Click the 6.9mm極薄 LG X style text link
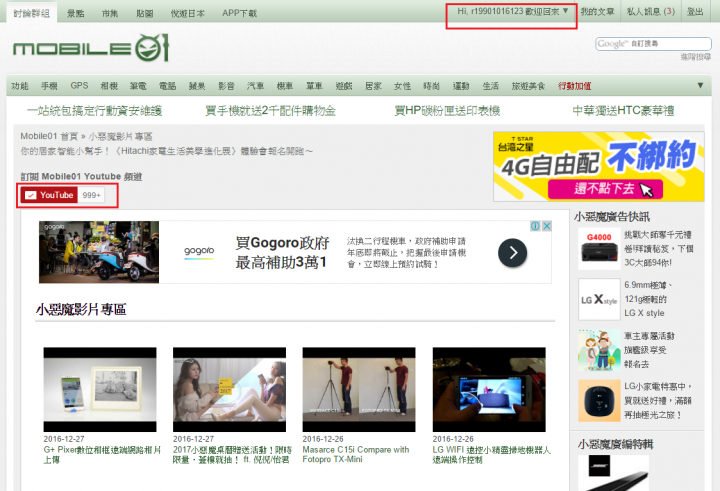This screenshot has height=491, width=720. pos(647,299)
